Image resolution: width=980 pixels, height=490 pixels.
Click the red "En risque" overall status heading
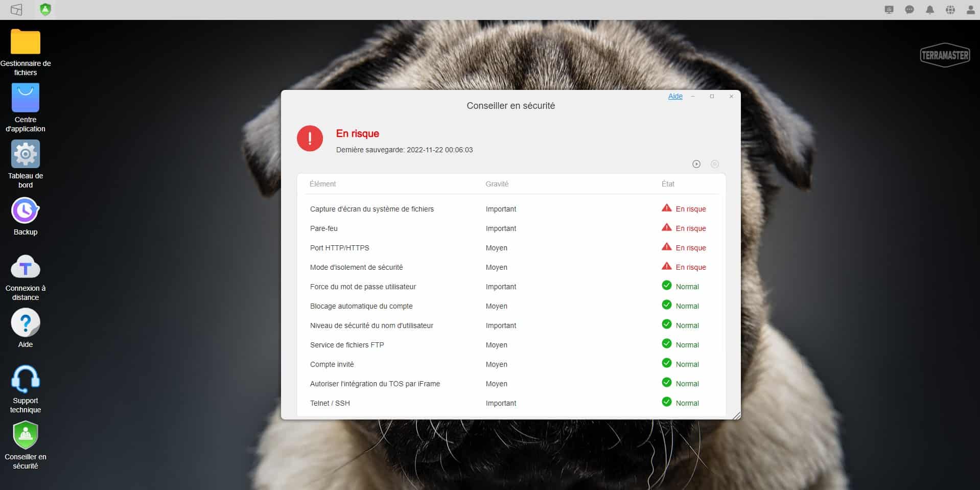[x=358, y=133]
